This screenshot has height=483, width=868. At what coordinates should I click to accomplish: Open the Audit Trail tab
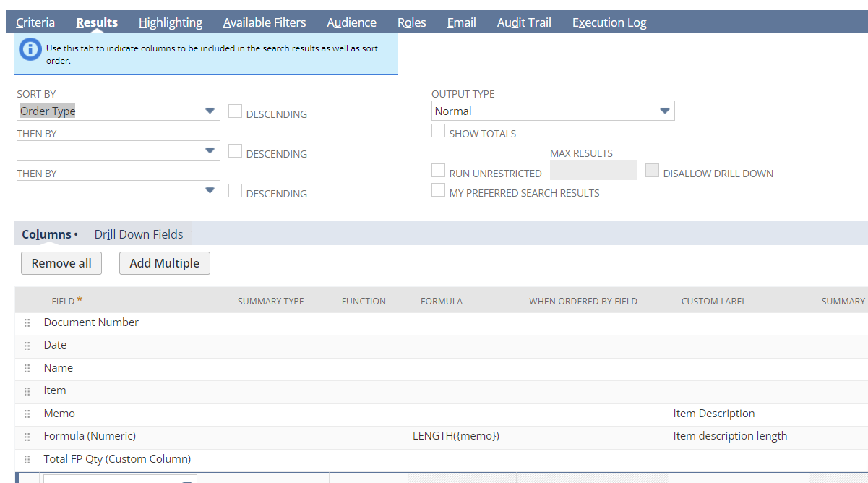[524, 22]
